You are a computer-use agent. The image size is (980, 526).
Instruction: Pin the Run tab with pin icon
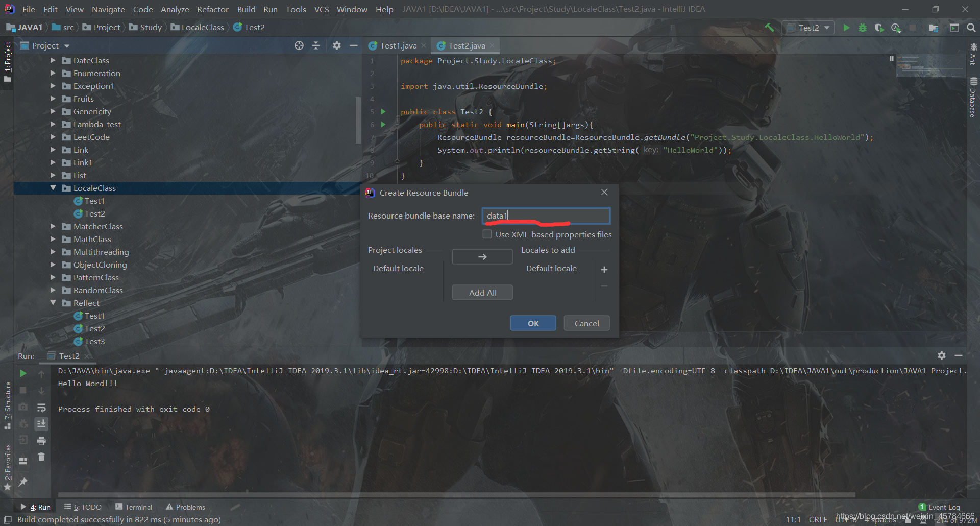[x=23, y=482]
